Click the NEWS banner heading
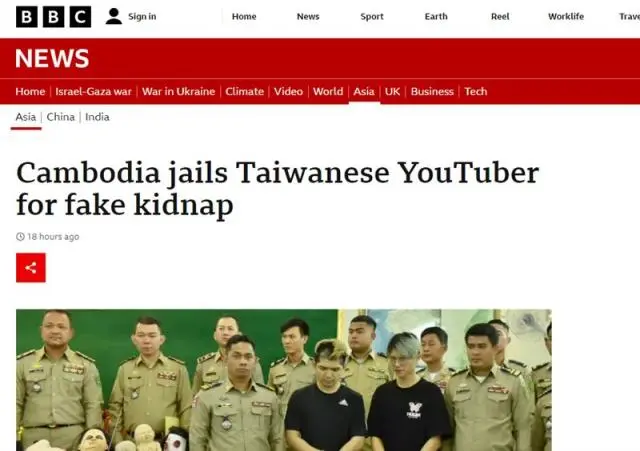640x451 pixels. (x=52, y=58)
